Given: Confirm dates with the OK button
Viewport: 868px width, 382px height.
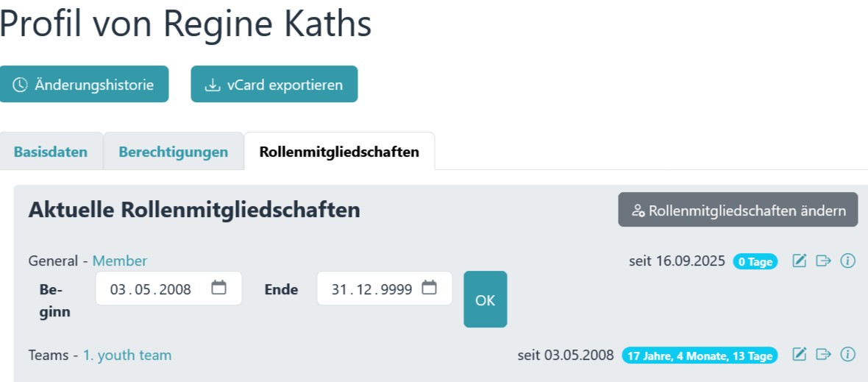Looking at the screenshot, I should [485, 300].
